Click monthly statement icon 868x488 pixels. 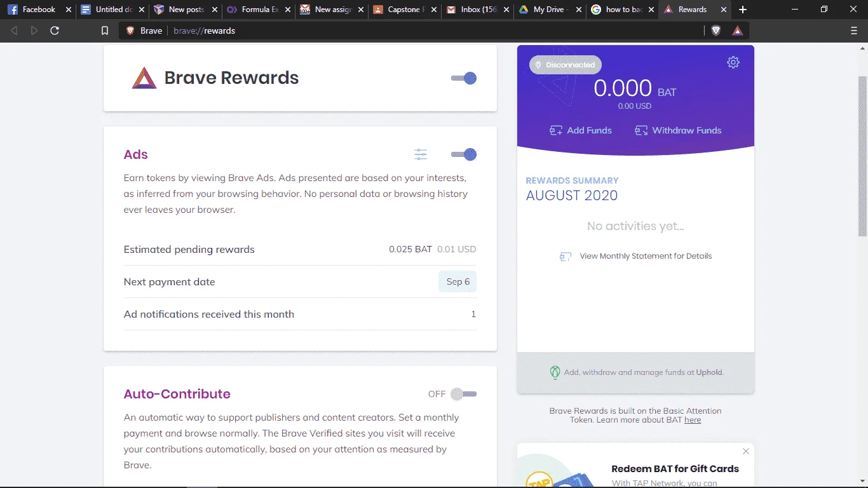pyautogui.click(x=566, y=256)
